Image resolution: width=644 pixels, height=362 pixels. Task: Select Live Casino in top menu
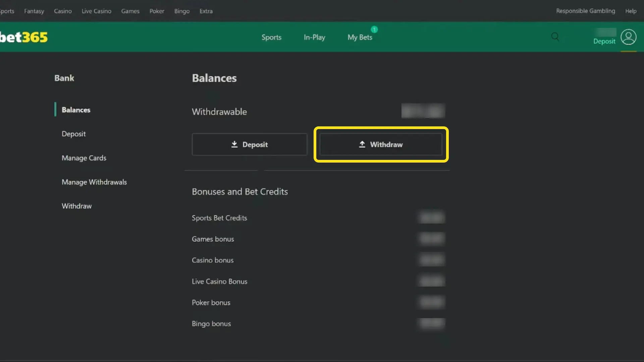pos(96,11)
